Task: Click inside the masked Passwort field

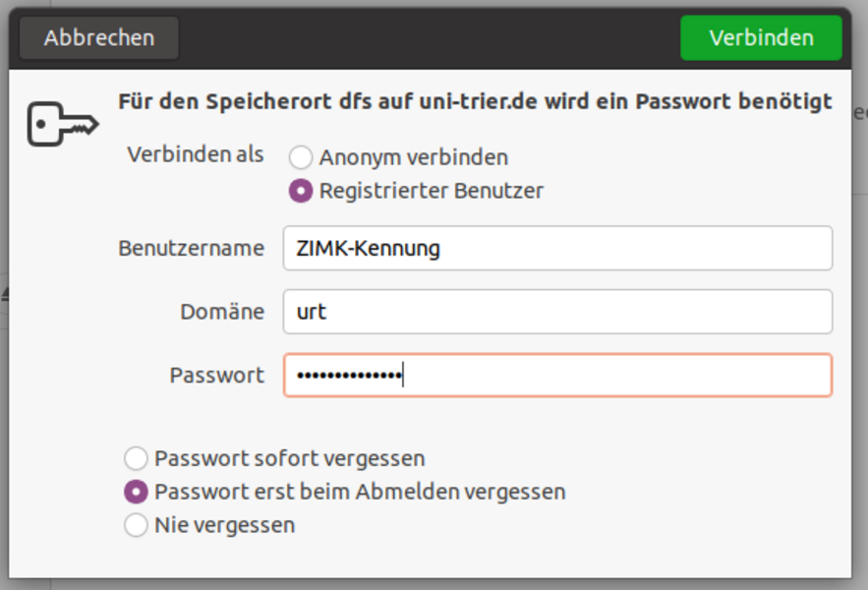Action: tap(609, 376)
